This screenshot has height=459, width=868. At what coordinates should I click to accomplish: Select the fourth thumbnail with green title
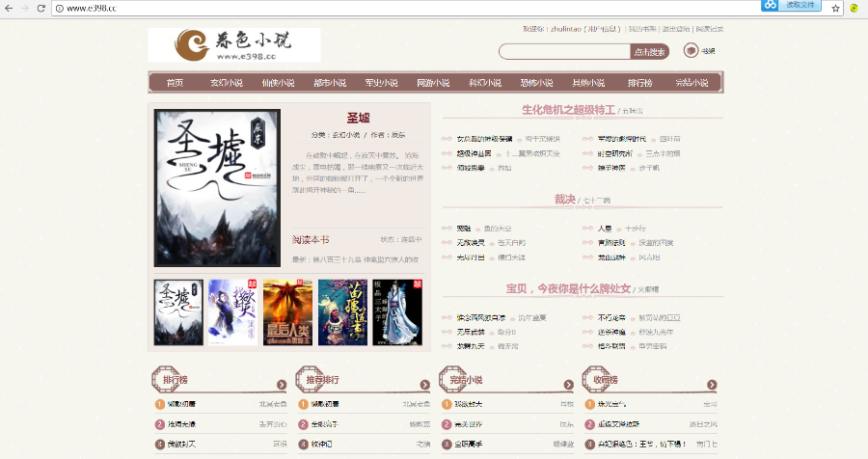(342, 312)
